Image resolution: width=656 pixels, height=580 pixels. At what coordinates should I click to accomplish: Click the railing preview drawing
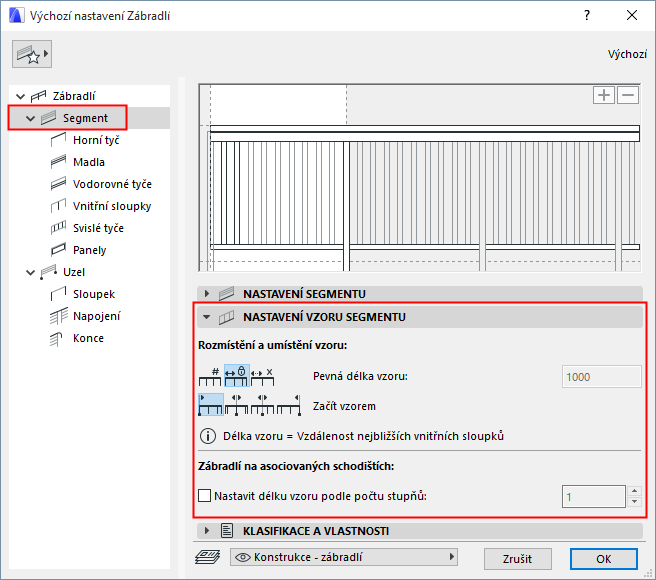(x=419, y=177)
